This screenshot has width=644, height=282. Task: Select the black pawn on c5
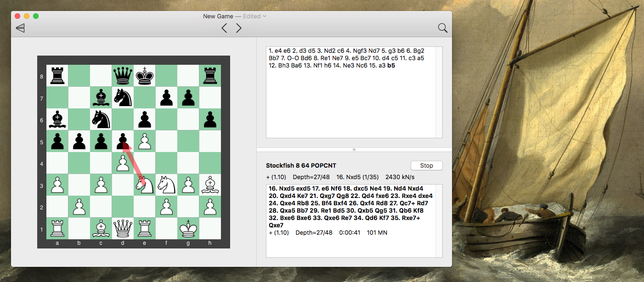point(101,141)
